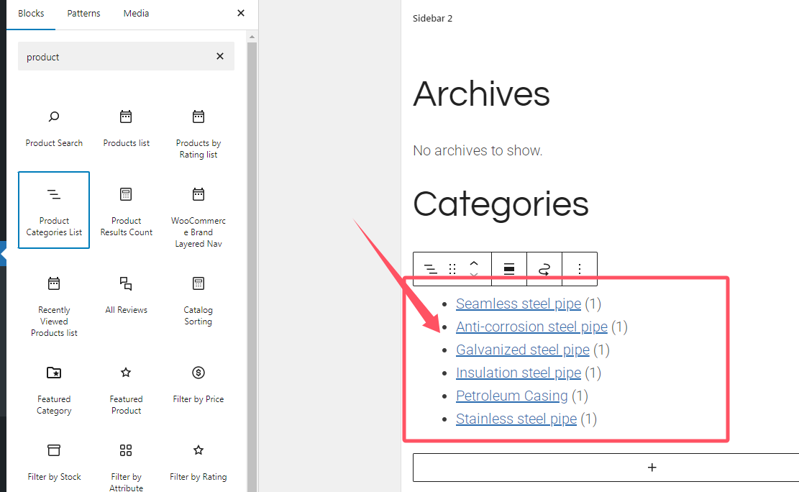Insert the All Reviews block

coord(126,295)
